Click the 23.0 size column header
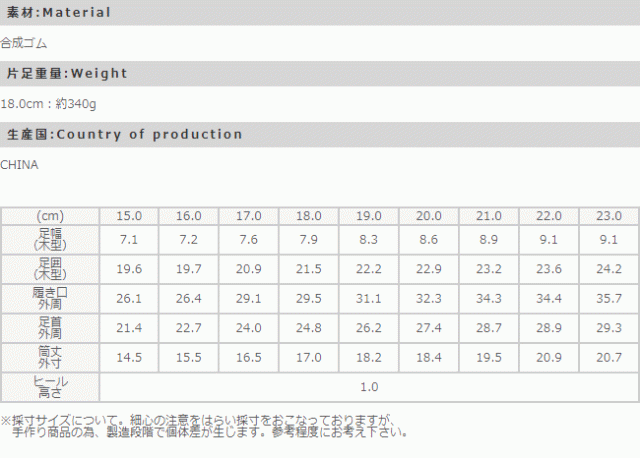This screenshot has height=458, width=640. click(x=609, y=216)
